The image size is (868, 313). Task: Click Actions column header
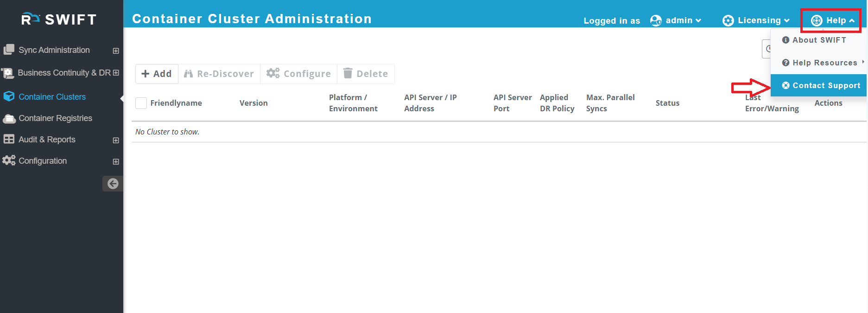coord(828,103)
